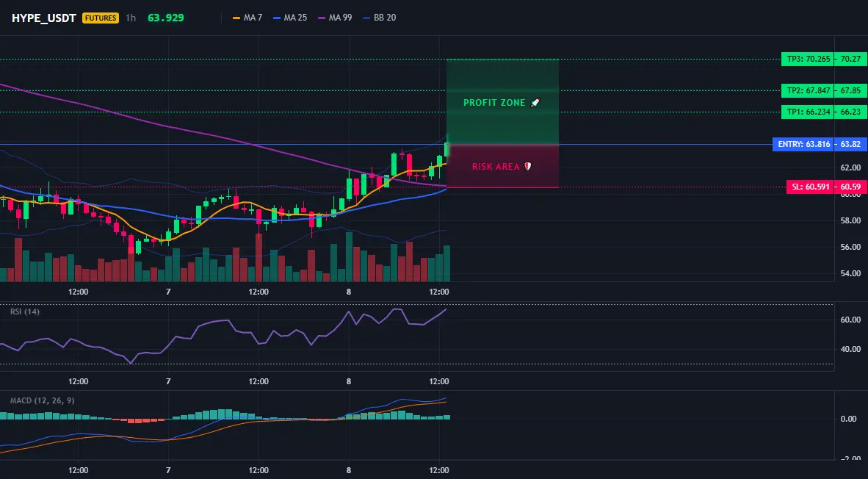Click the latest green candle at entry line

(x=446, y=150)
